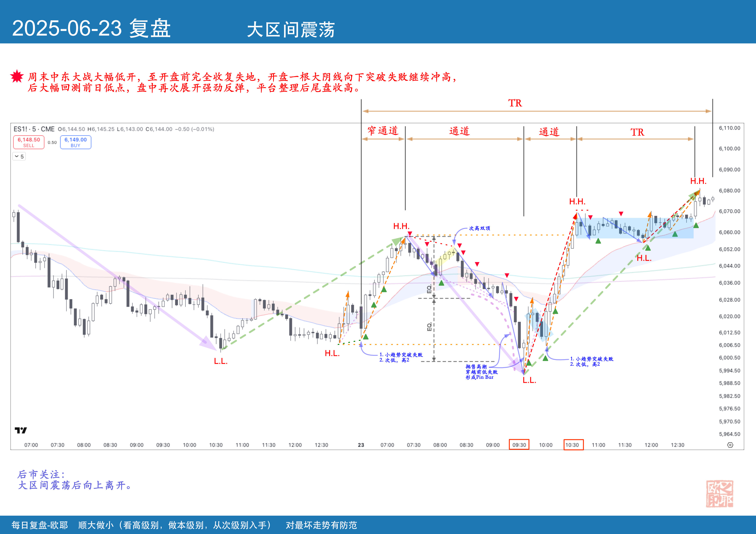
Task: Select the highlighted 09:30 time label
Action: (519, 445)
